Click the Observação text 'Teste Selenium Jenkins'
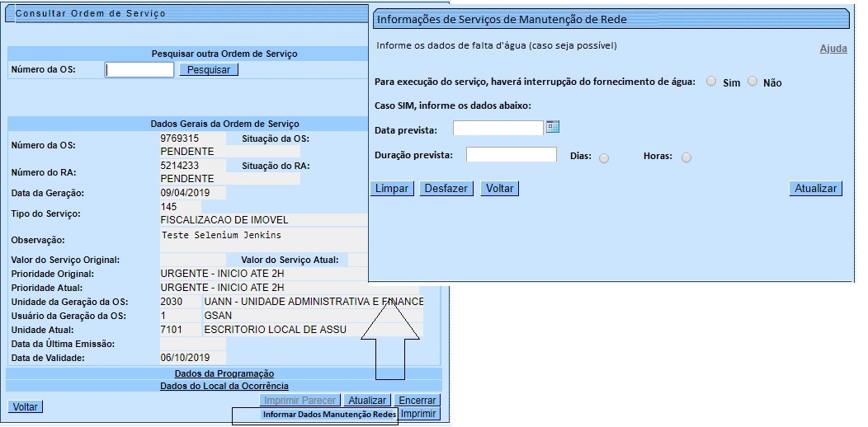 [221, 235]
